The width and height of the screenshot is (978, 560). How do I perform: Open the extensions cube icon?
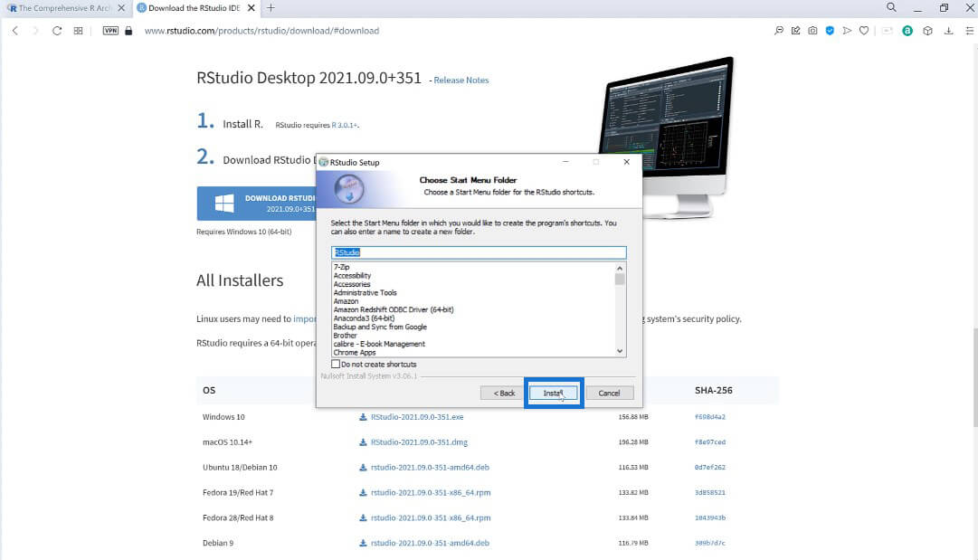pos(927,31)
